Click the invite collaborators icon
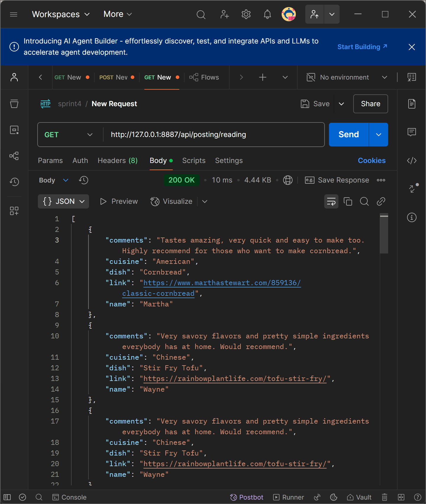426x504 pixels. [x=225, y=14]
